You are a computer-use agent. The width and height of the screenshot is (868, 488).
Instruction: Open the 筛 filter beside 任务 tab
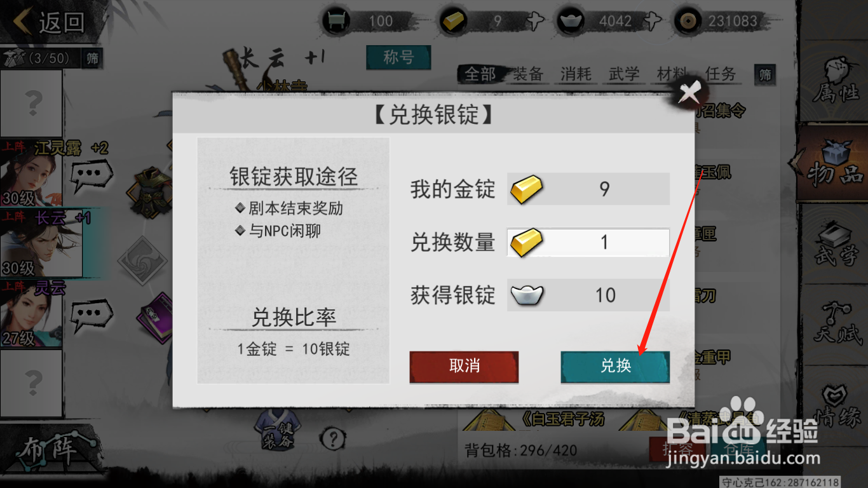tap(765, 75)
